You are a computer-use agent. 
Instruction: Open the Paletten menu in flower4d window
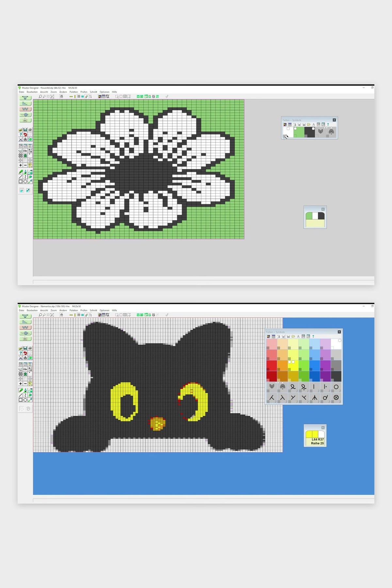[x=74, y=92]
